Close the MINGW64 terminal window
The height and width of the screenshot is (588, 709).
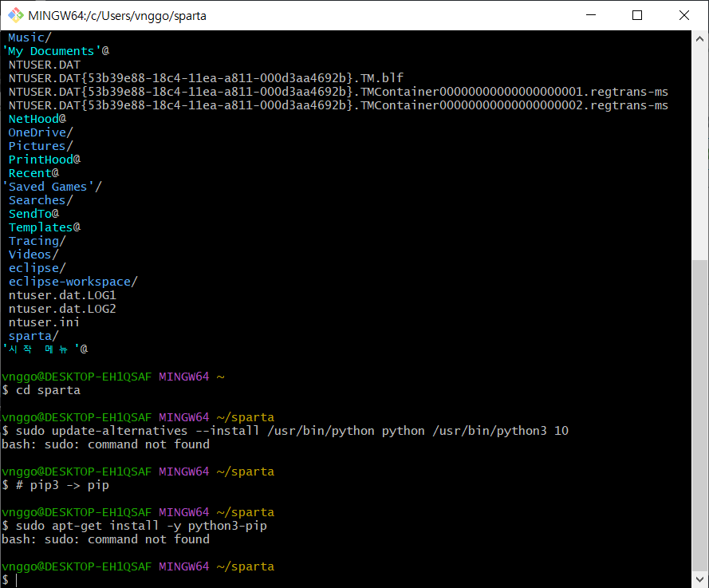pos(684,15)
